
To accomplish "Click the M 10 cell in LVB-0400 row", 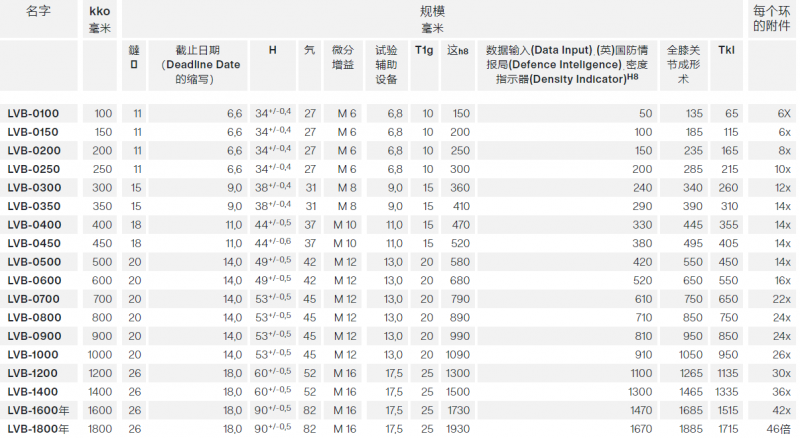I will coord(345,225).
